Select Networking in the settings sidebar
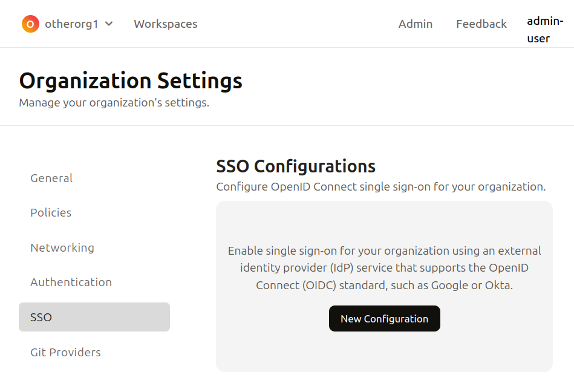Image resolution: width=574 pixels, height=392 pixels. point(62,247)
